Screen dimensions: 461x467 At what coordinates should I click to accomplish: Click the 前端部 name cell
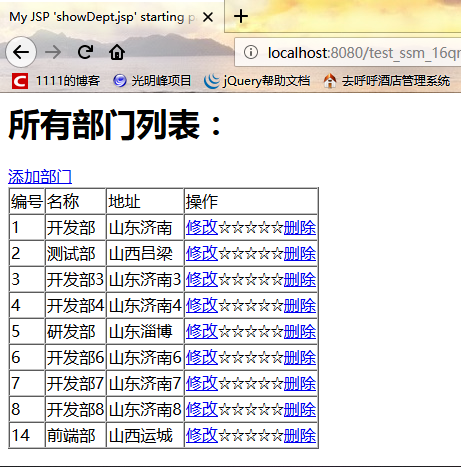pos(76,436)
